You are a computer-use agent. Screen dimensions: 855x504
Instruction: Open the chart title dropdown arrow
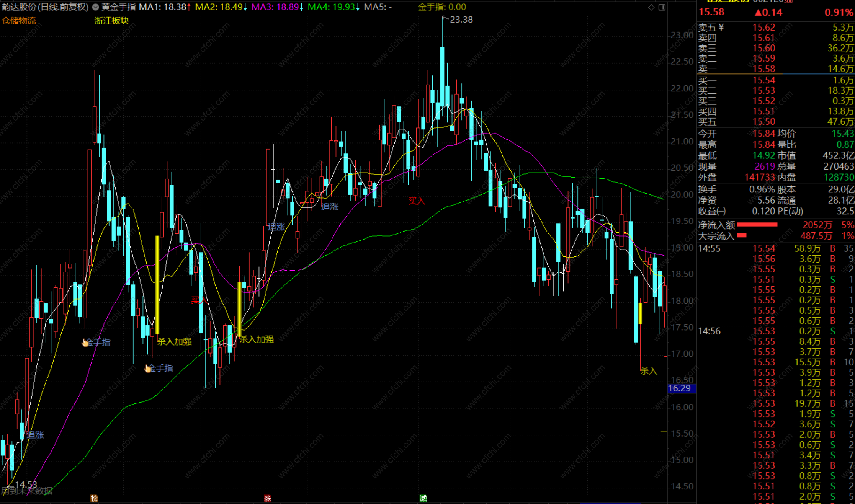point(95,7)
